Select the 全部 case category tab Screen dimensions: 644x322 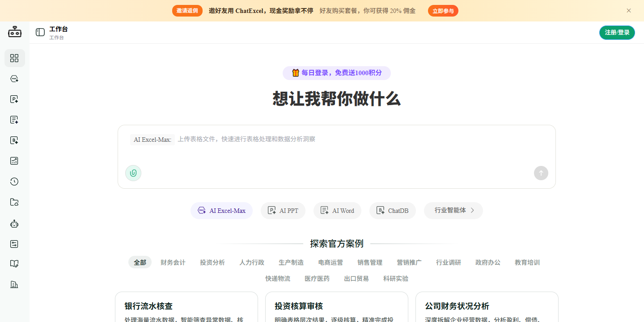140,263
